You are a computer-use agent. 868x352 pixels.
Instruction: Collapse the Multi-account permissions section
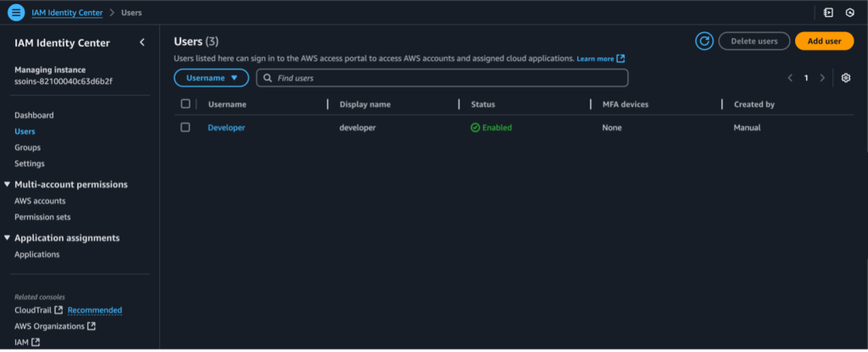7,185
